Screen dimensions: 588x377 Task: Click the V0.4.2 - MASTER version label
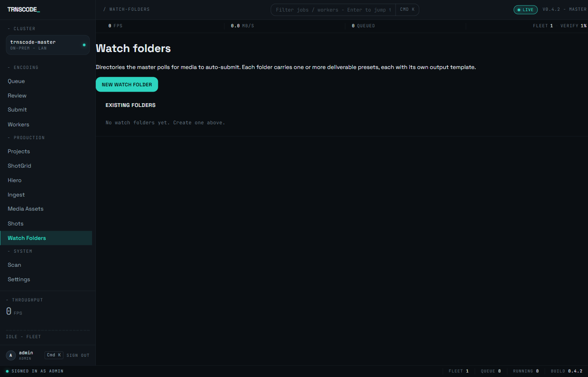(x=564, y=9)
